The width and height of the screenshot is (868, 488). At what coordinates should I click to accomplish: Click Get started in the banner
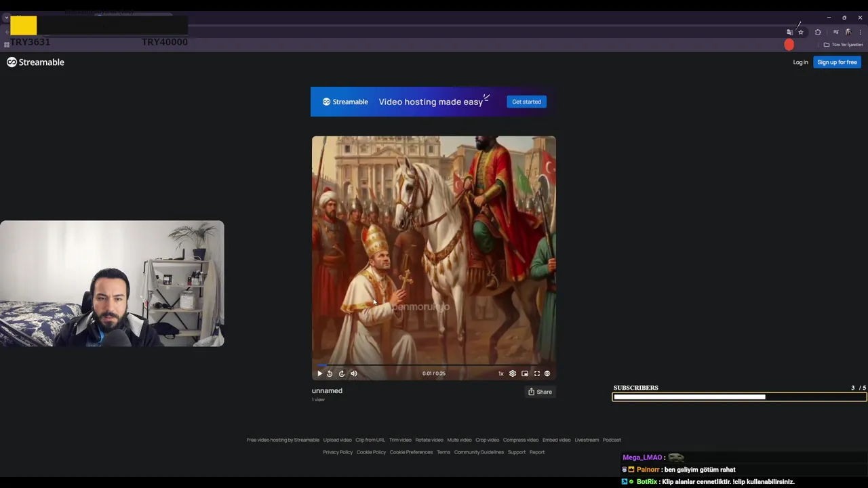coord(526,102)
